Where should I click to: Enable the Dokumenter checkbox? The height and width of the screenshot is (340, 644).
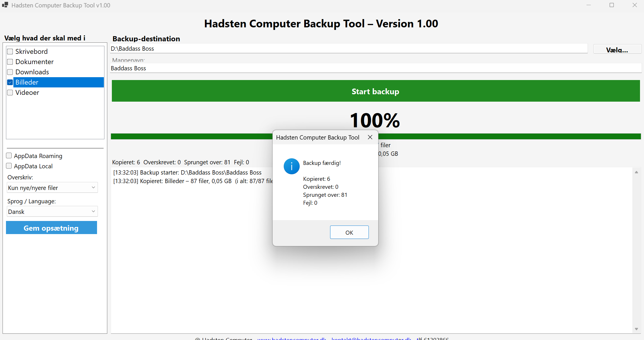[10, 62]
